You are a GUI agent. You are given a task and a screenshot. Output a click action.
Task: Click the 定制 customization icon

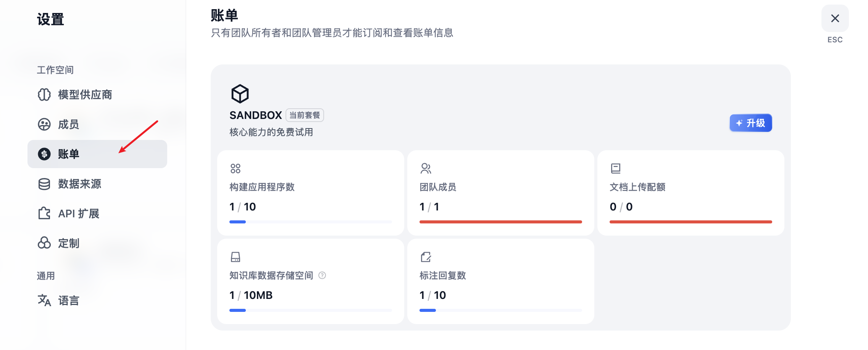click(x=44, y=243)
